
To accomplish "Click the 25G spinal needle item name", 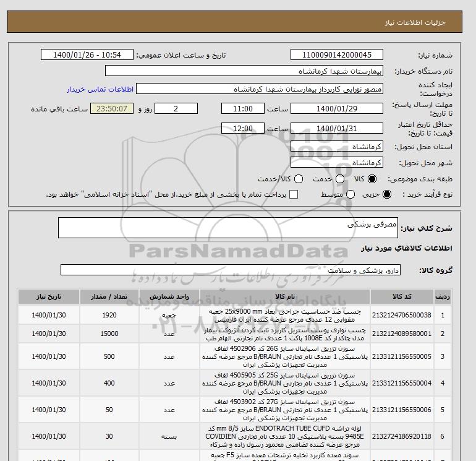I will pos(285,383).
